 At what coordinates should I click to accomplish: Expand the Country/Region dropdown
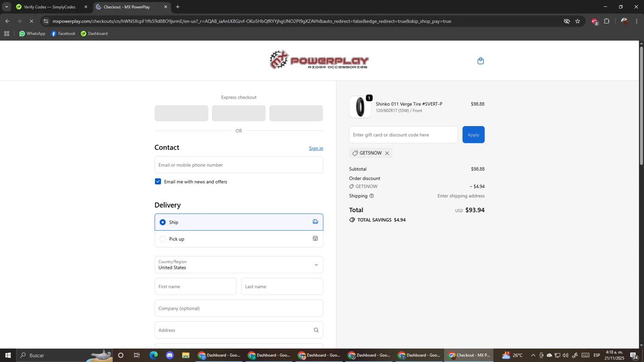[x=239, y=265]
